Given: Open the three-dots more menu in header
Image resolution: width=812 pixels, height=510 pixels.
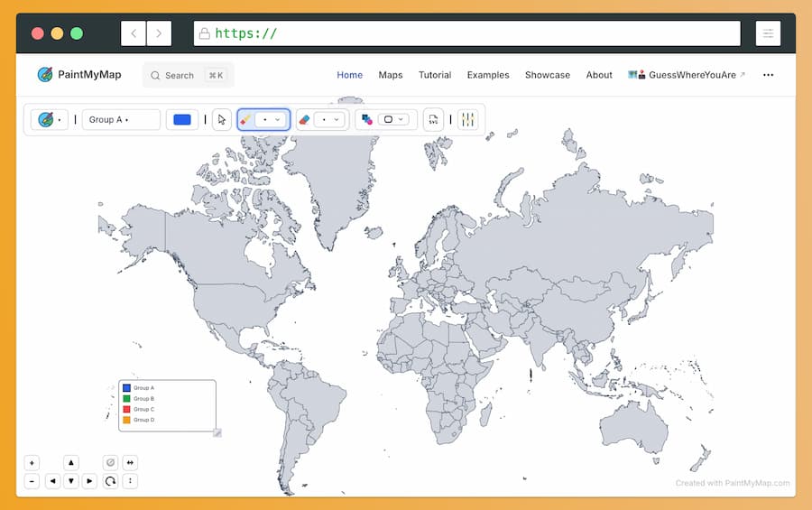Looking at the screenshot, I should [x=768, y=75].
